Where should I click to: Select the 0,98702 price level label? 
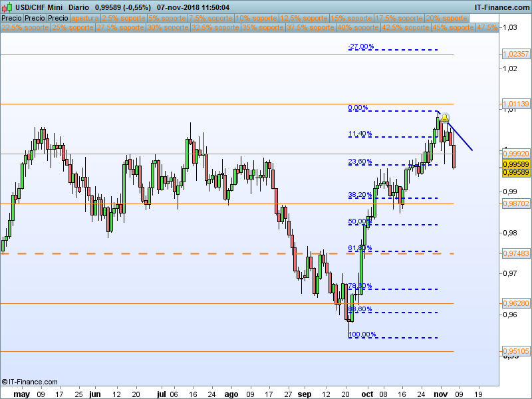[x=516, y=203]
